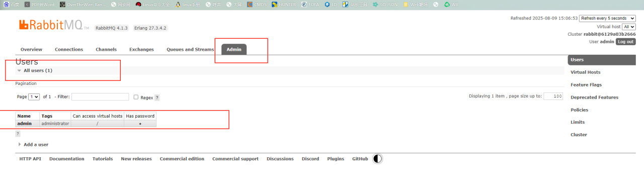This screenshot has height=194, width=644.
Task: Open the Commercial edition footer link
Action: (x=182, y=159)
